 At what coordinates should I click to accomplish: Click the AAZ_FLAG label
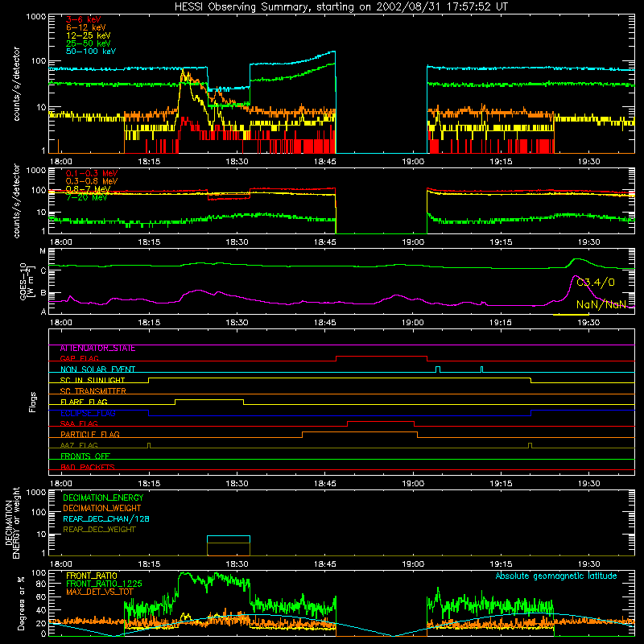pos(79,445)
